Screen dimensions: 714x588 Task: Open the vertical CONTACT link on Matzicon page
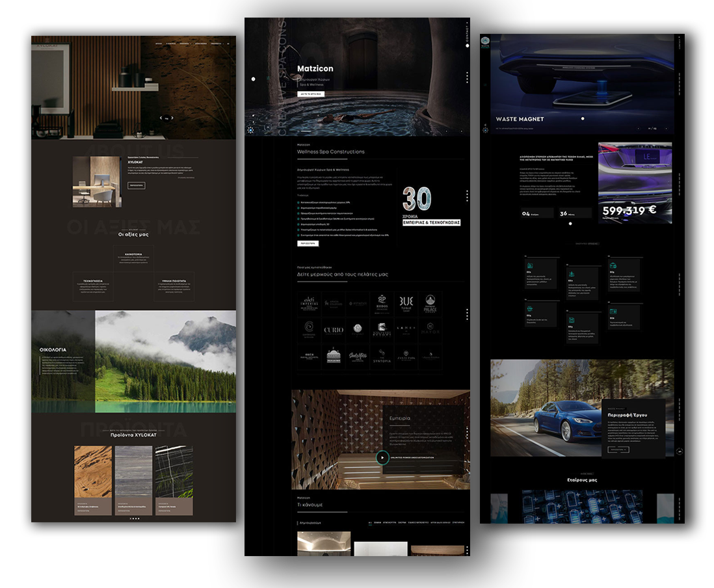click(467, 33)
